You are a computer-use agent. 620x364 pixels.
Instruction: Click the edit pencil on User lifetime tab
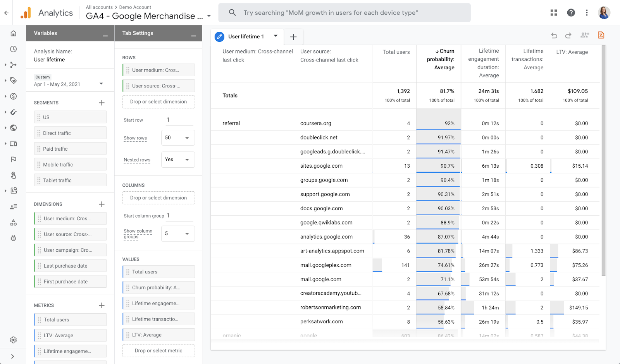219,37
